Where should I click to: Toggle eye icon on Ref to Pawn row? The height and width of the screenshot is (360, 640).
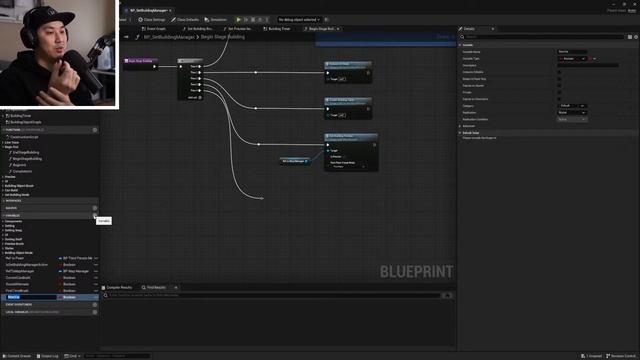point(96,258)
